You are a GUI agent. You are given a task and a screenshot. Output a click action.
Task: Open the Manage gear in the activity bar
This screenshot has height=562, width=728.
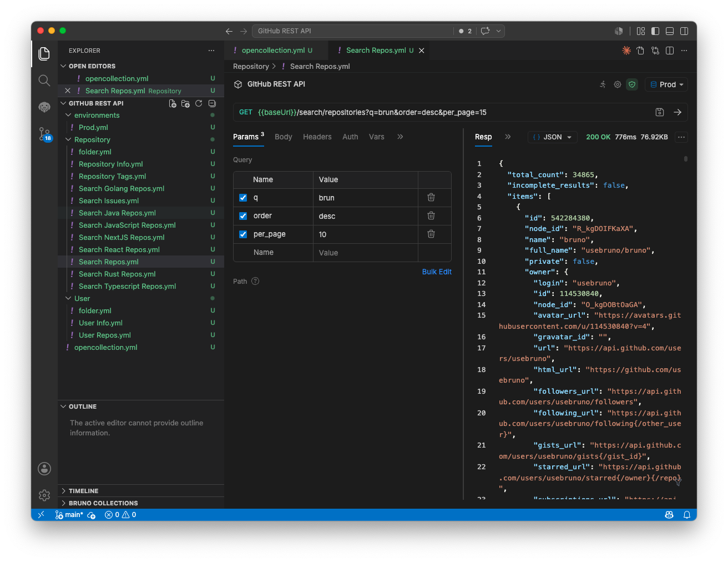point(44,495)
